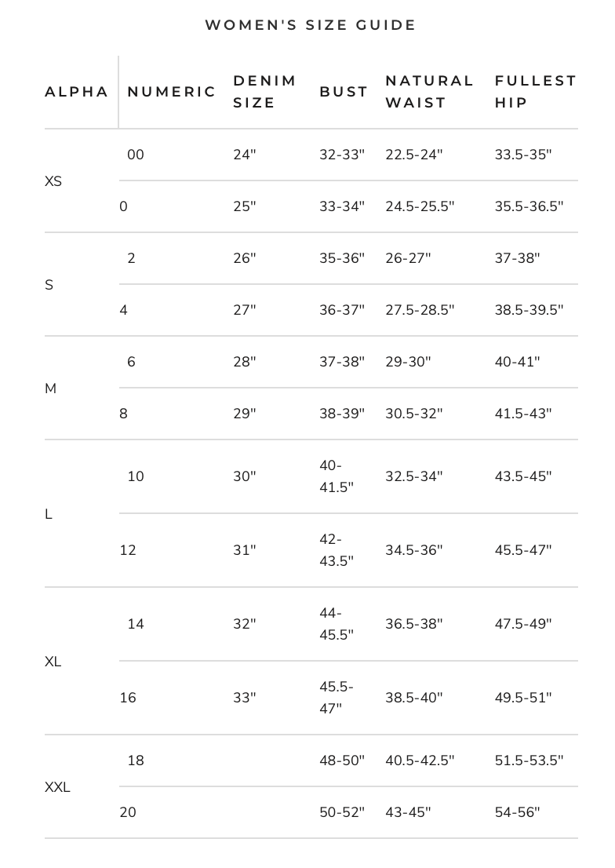Select the M alpha size cell
This screenshot has width=615, height=868.
click(x=51, y=388)
